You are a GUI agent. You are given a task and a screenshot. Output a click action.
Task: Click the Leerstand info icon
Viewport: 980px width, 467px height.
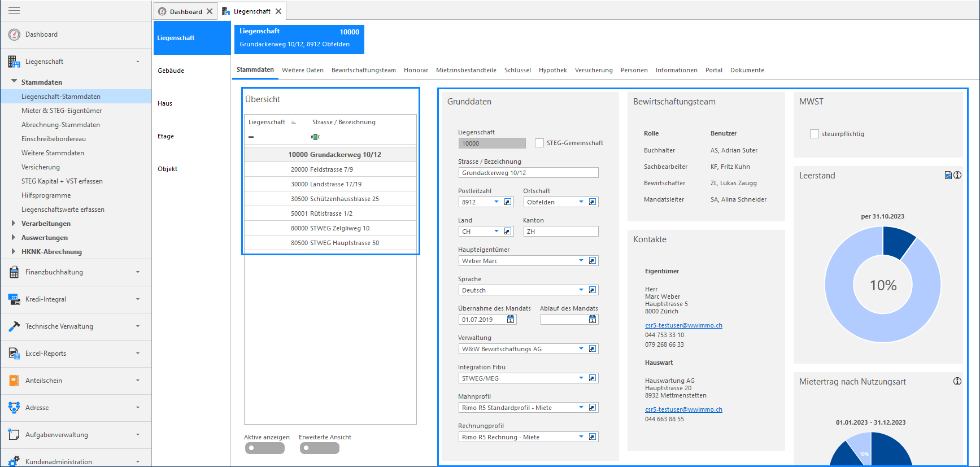957,175
